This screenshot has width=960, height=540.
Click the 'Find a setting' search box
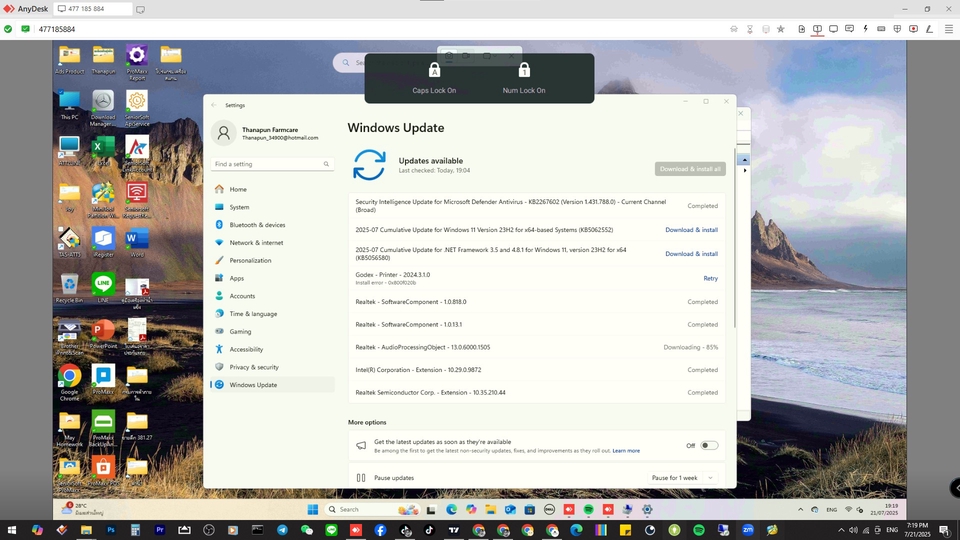click(270, 164)
